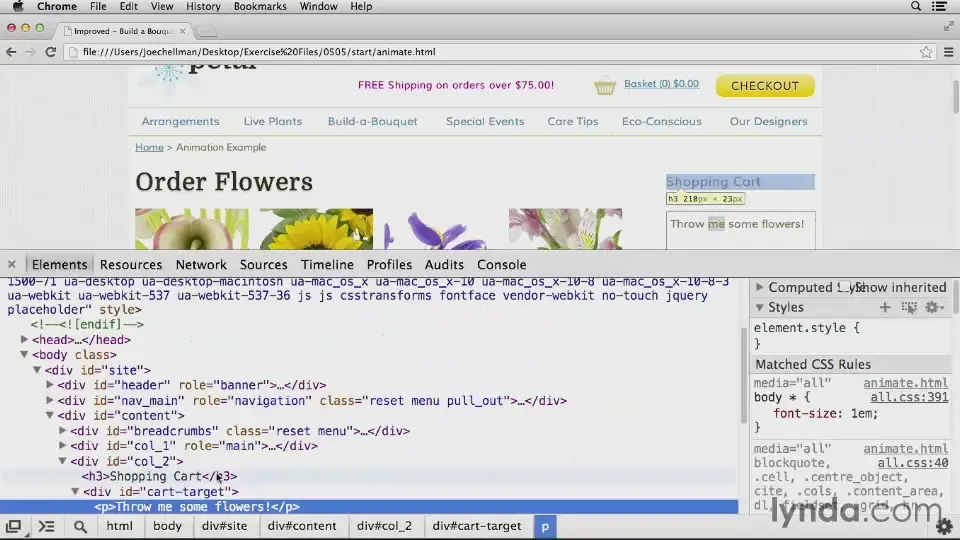
Task: Bookmark this page with the star icon
Action: (x=926, y=52)
